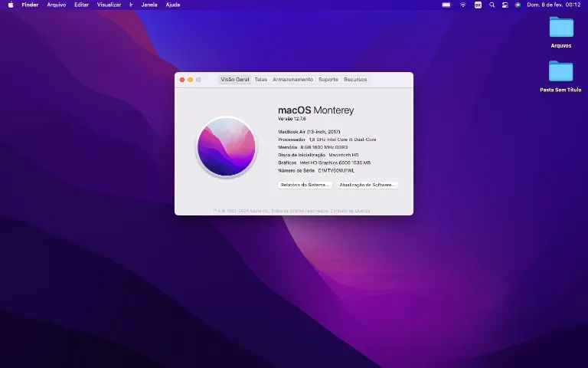Click the Siri icon
The height and width of the screenshot is (368, 588).
518,5
